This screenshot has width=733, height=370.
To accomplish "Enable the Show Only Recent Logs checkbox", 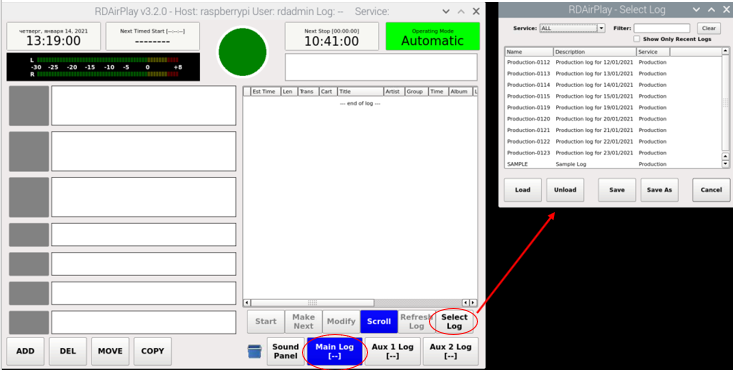I will (637, 39).
